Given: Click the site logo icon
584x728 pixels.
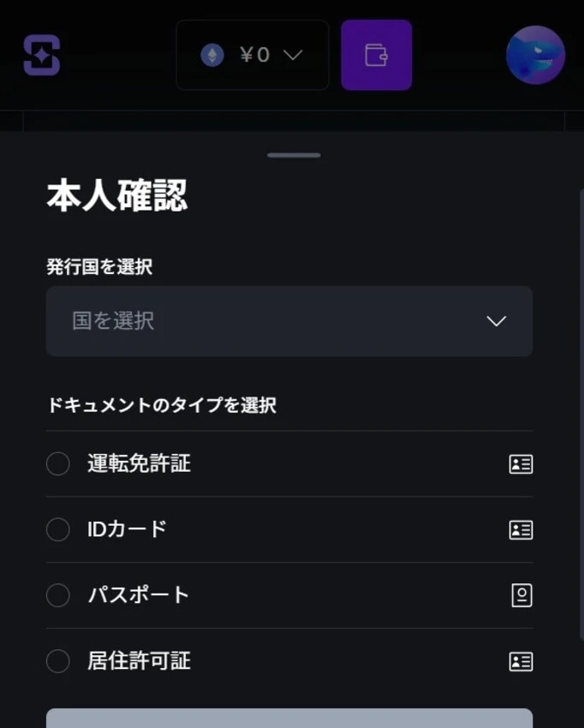Looking at the screenshot, I should tap(42, 55).
